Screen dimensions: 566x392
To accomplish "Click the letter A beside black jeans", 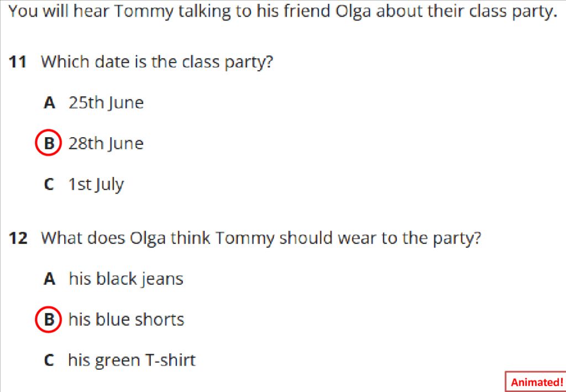I will click(x=49, y=279).
